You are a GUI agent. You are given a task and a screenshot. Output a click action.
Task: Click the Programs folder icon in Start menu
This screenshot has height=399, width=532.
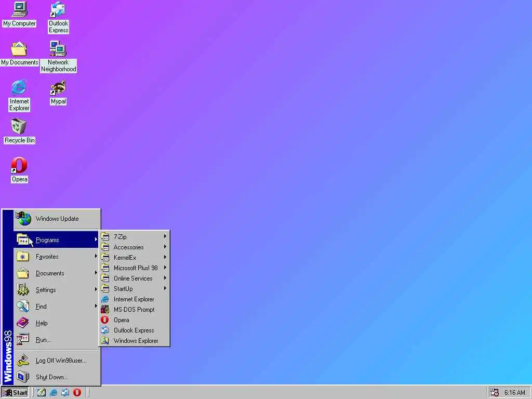pyautogui.click(x=23, y=240)
